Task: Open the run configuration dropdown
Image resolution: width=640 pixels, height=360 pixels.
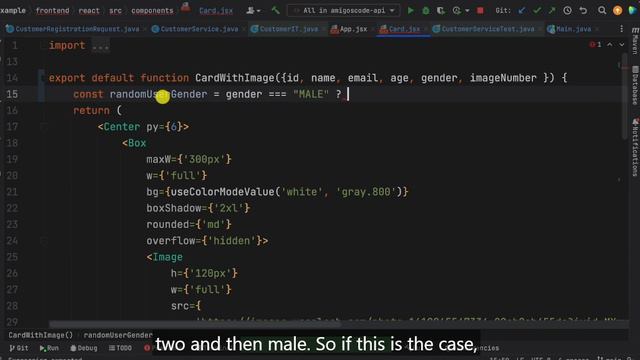Action: (343, 11)
